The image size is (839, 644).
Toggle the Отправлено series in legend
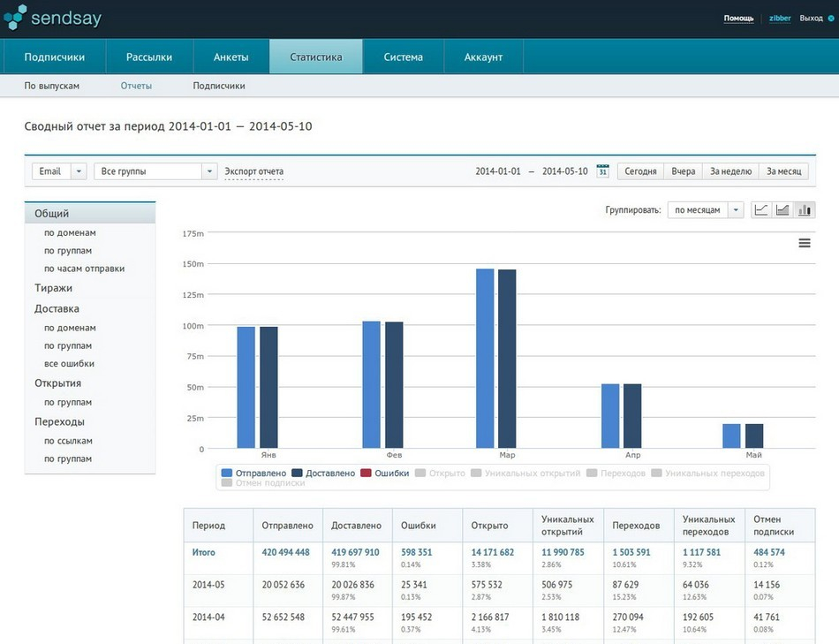pyautogui.click(x=253, y=474)
